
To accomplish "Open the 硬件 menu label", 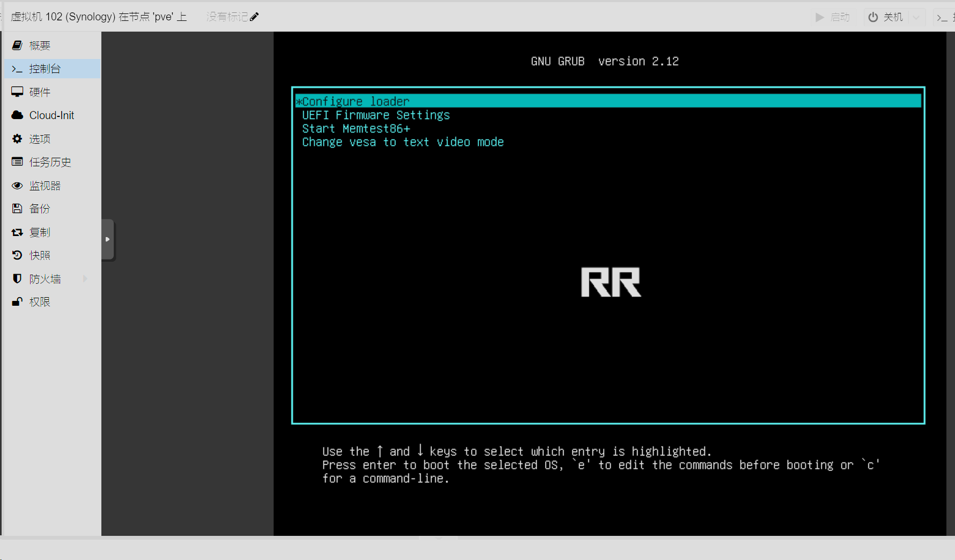I will (x=40, y=92).
